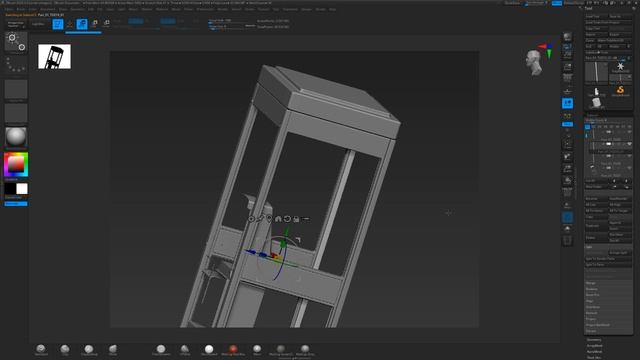640x360 pixels.
Task: Expand the Bevel Pro section
Action: [608, 295]
